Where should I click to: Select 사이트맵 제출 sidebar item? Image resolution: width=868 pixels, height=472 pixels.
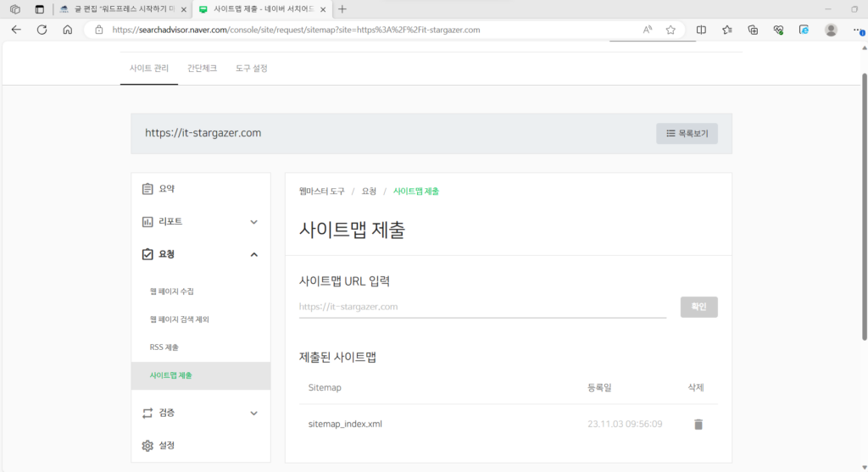200,375
